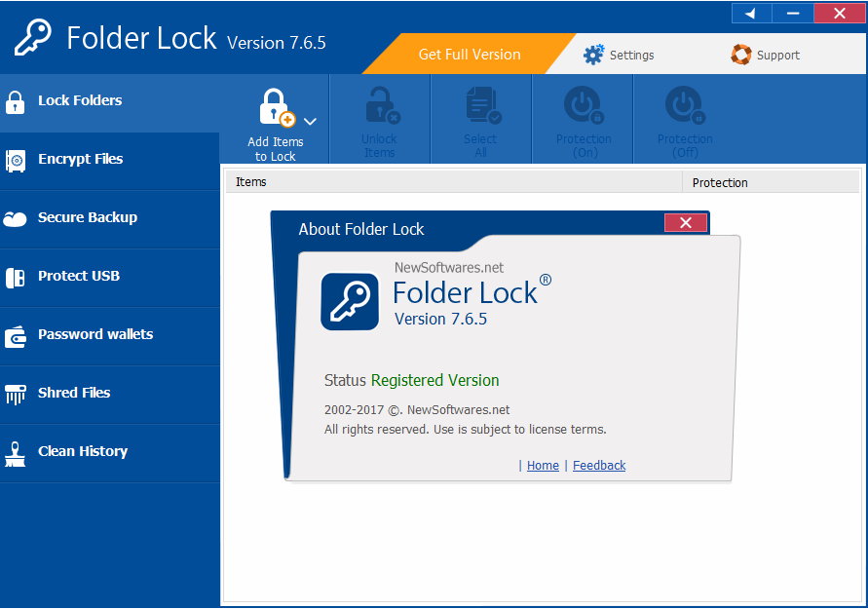Screen dimensions: 868x609
Task: Click the Add Items to Lock padlock icon
Action: click(x=277, y=107)
